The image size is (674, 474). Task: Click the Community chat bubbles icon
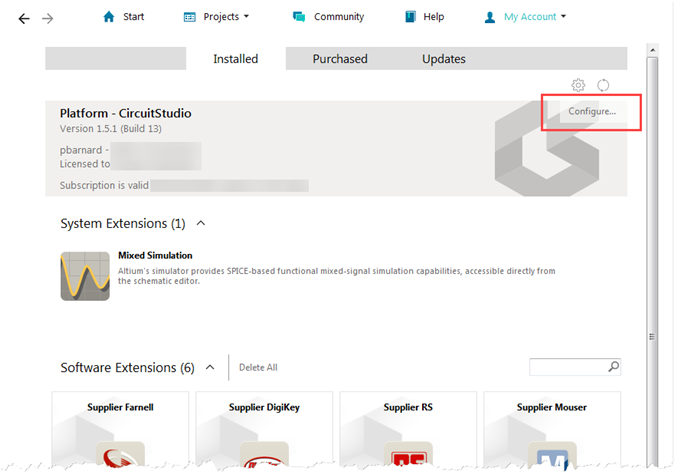tap(299, 17)
